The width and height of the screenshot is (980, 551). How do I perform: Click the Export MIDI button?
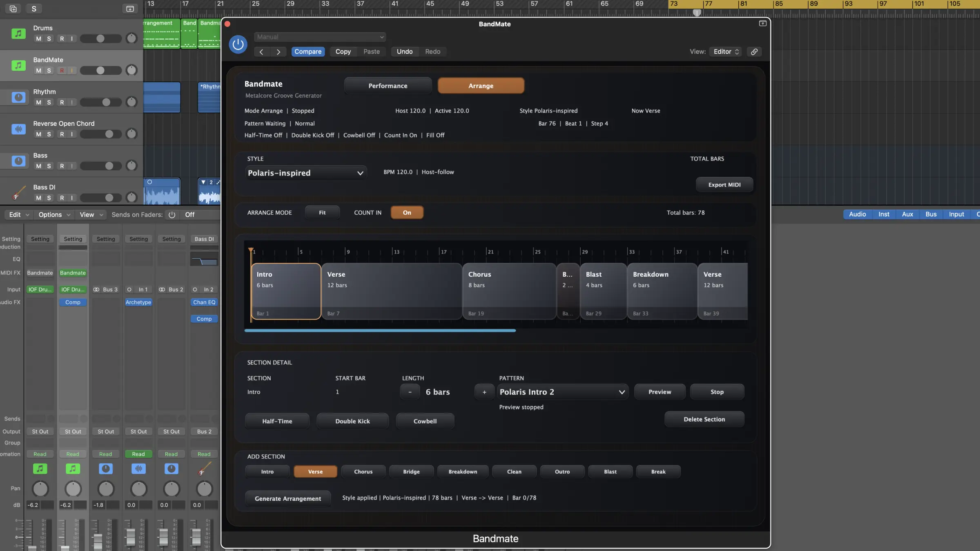[724, 185]
